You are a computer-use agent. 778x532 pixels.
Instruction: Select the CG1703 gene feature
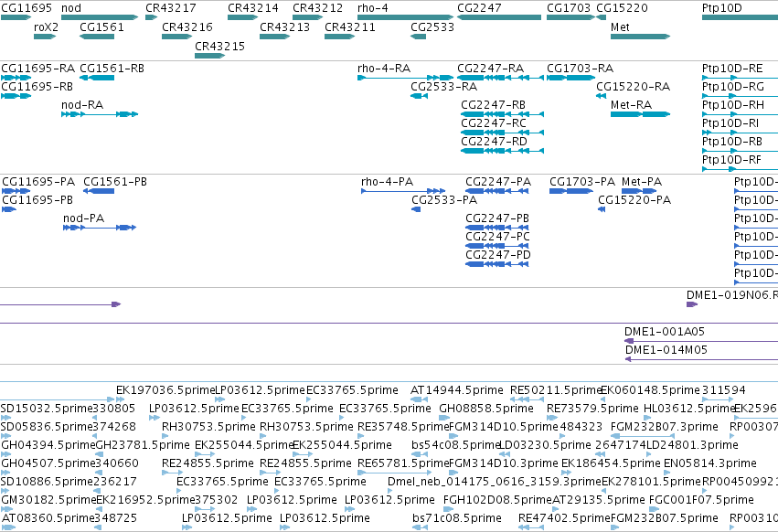point(570,17)
